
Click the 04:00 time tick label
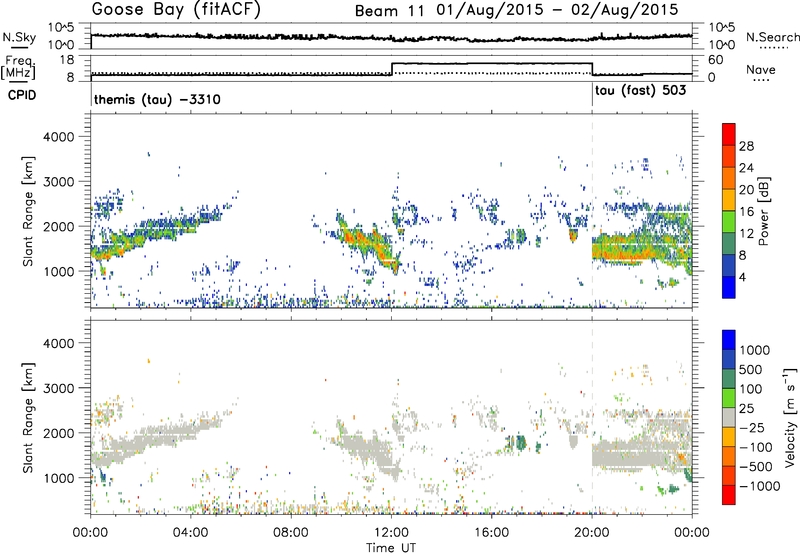click(x=190, y=533)
